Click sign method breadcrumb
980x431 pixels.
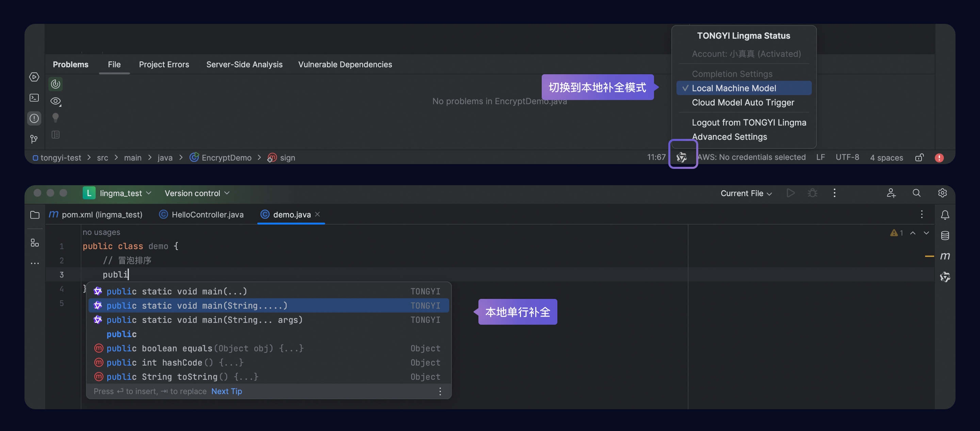281,158
